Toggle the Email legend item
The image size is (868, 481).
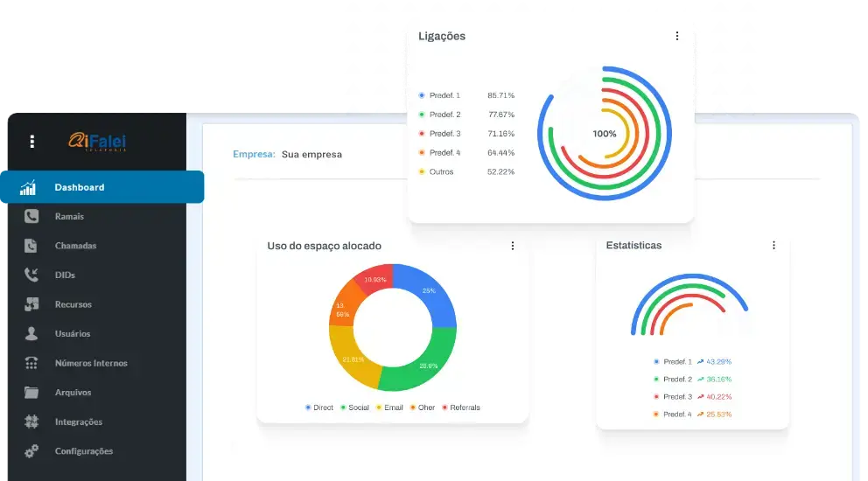point(389,408)
